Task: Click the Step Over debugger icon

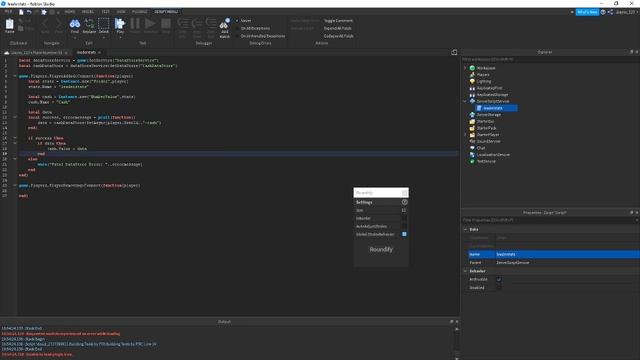Action: [x=197, y=24]
